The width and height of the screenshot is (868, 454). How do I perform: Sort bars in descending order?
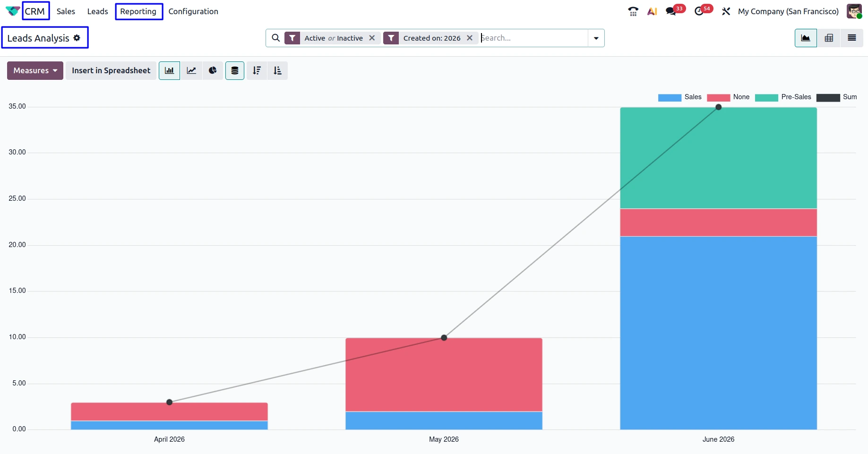(x=257, y=70)
